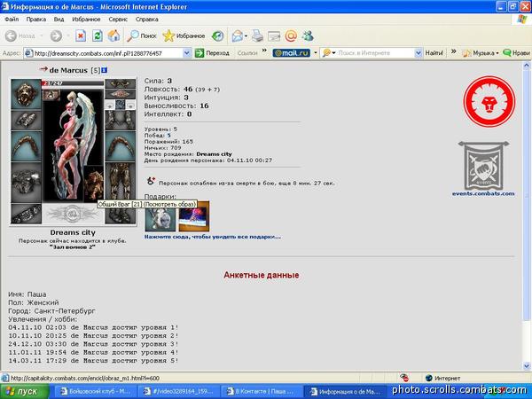Screen dimensions: 532x399
Task: Expand the internet search field dropdown
Action: [x=418, y=53]
